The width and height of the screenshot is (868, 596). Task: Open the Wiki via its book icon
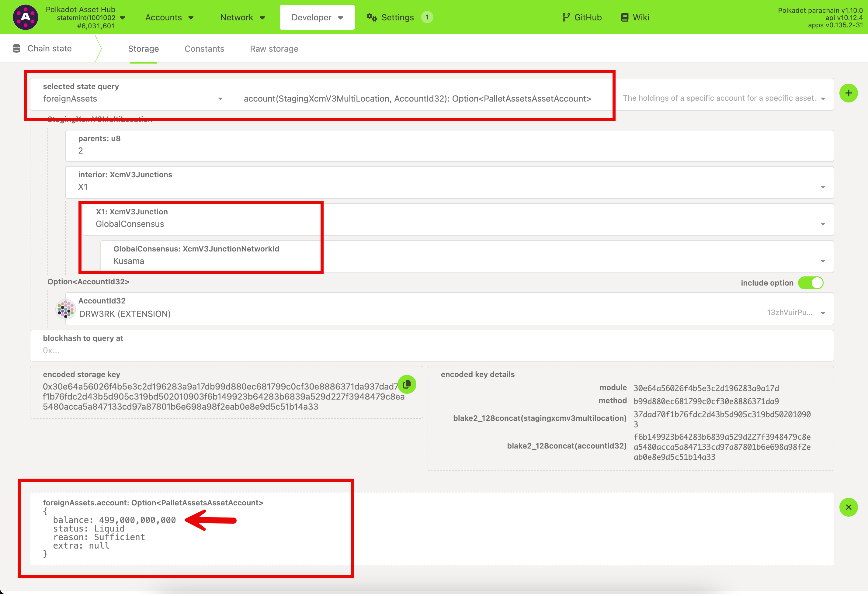[624, 17]
